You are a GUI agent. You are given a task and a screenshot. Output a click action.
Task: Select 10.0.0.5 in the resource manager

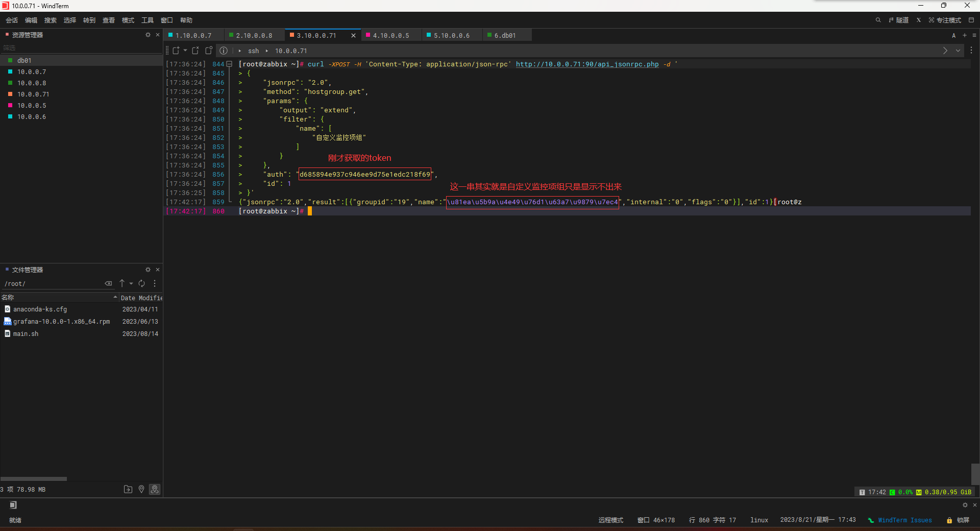click(x=81, y=105)
